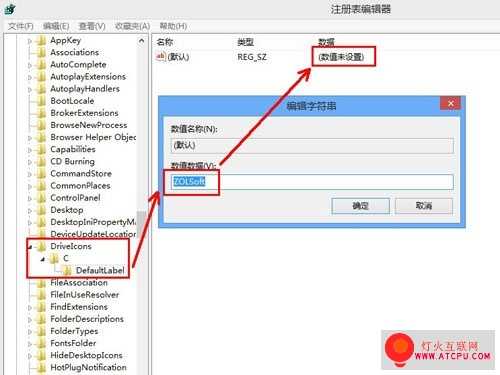500x375 pixels.
Task: Select the AutoplayHandlers folder icon
Action: coord(41,89)
